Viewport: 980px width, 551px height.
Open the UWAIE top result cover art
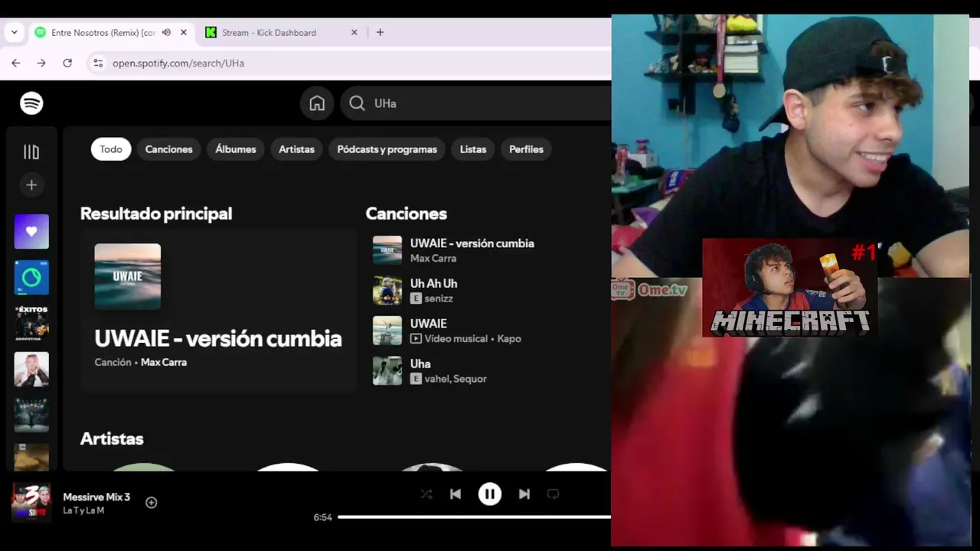pos(128,276)
